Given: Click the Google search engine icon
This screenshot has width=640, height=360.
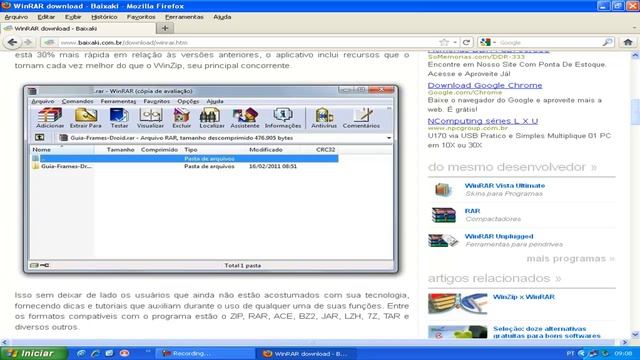Looking at the screenshot, I should tap(485, 42).
